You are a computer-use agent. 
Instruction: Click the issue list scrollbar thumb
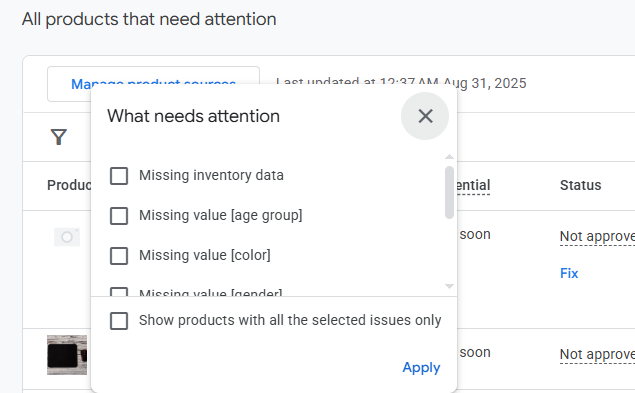pyautogui.click(x=449, y=192)
